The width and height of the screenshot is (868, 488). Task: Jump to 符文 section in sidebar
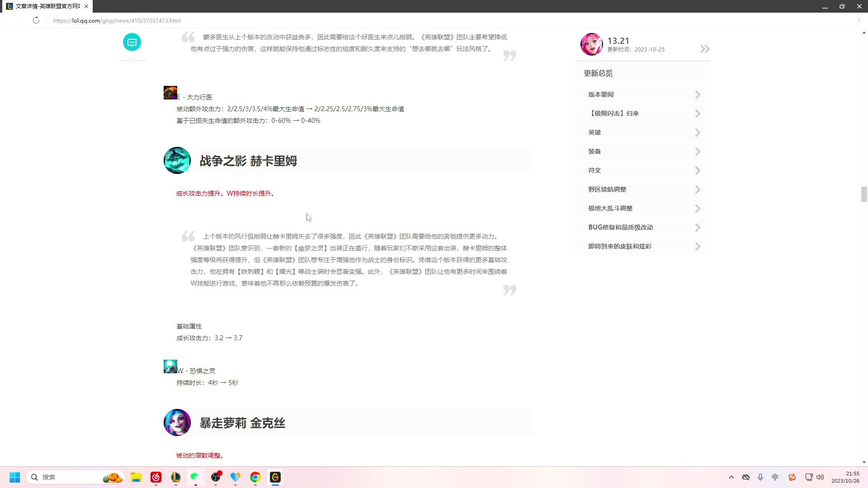point(643,170)
